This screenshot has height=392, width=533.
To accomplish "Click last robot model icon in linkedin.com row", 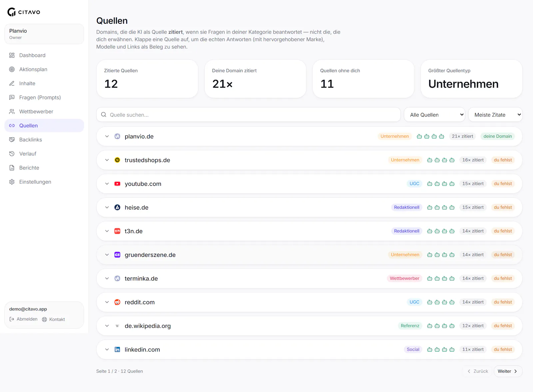I will [x=452, y=349].
